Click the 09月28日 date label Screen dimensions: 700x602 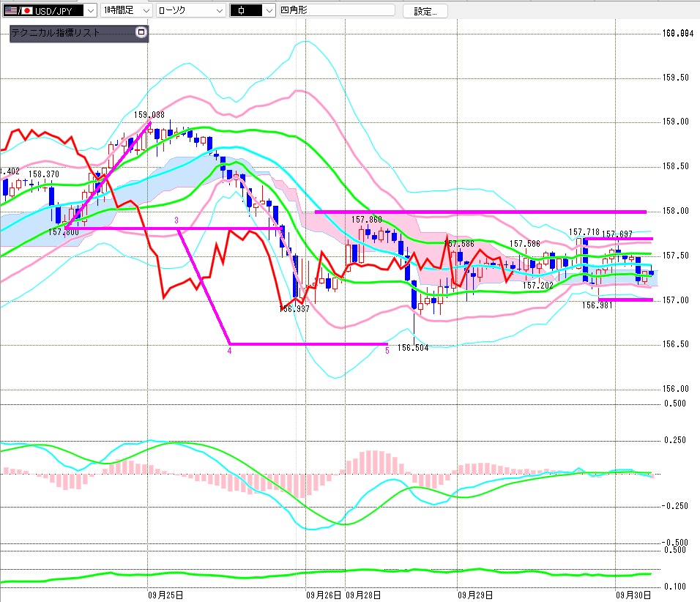coord(363,595)
